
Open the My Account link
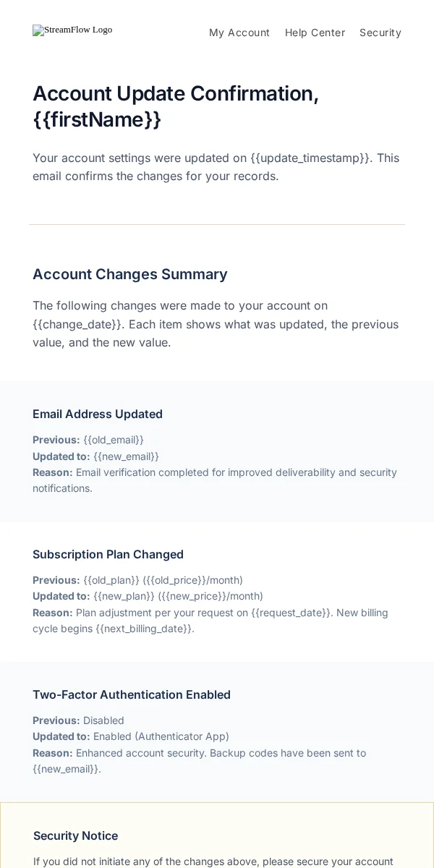[239, 33]
